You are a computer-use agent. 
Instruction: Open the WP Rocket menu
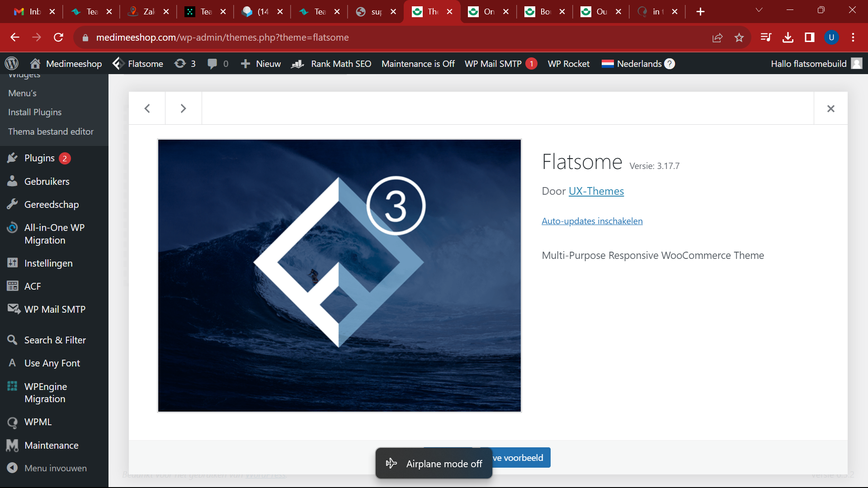coord(568,64)
